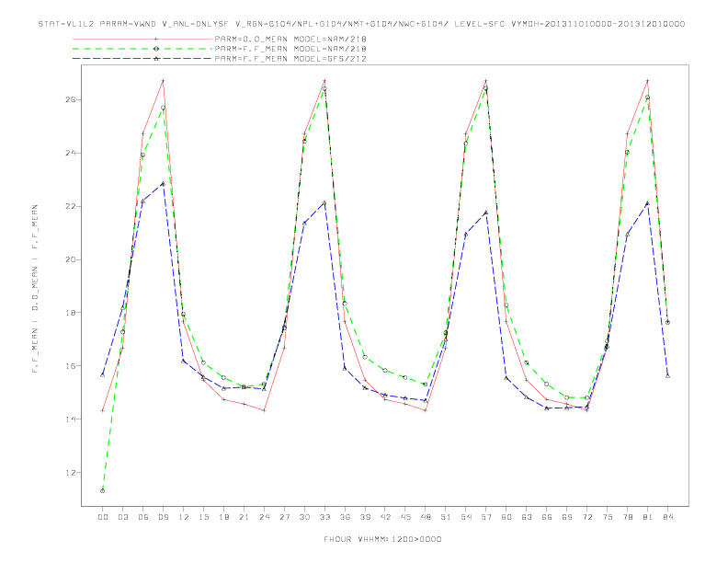728x563 pixels.
Task: Click x-axis forecast hour label 27
Action: tap(284, 517)
